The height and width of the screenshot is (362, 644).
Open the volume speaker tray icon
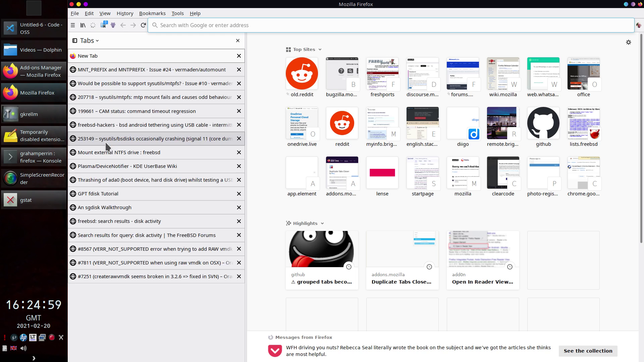pos(23,348)
